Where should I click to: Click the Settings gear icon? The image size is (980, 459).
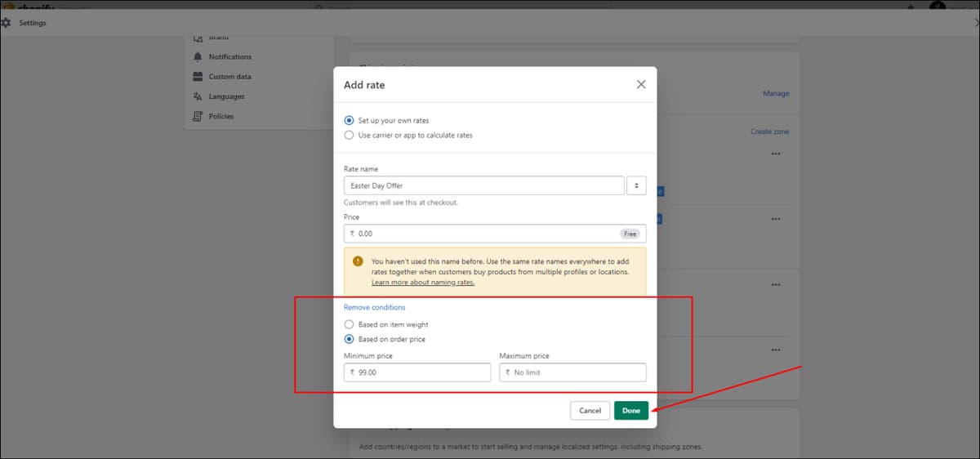point(7,23)
